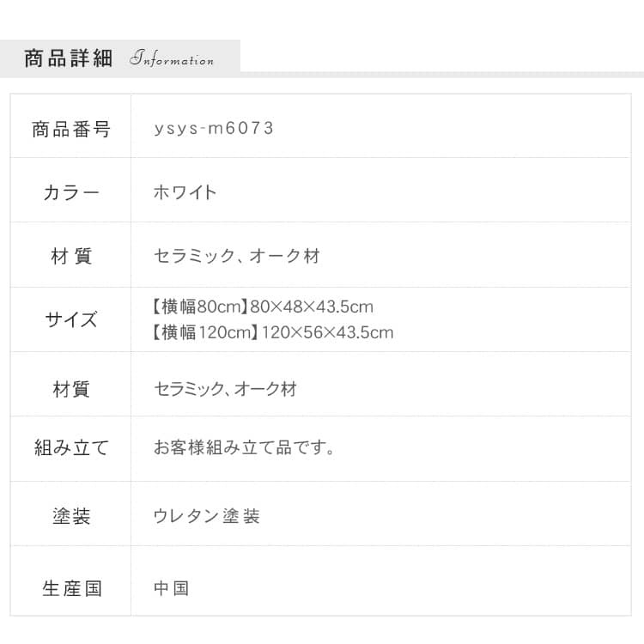Select the 商品番号 row label
The height and width of the screenshot is (644, 644).
pyautogui.click(x=71, y=129)
